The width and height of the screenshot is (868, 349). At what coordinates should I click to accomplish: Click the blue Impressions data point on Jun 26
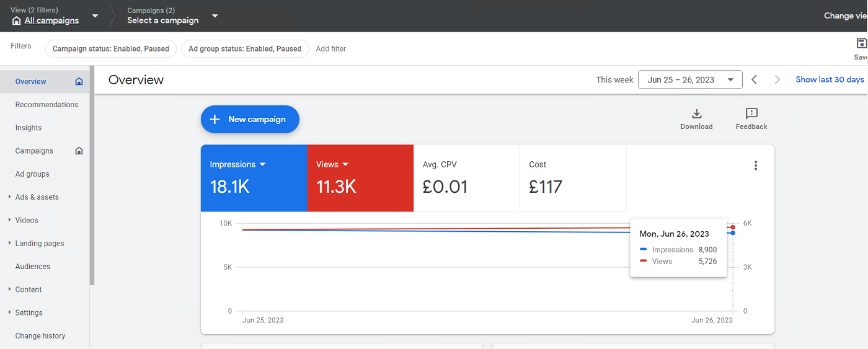click(x=733, y=233)
